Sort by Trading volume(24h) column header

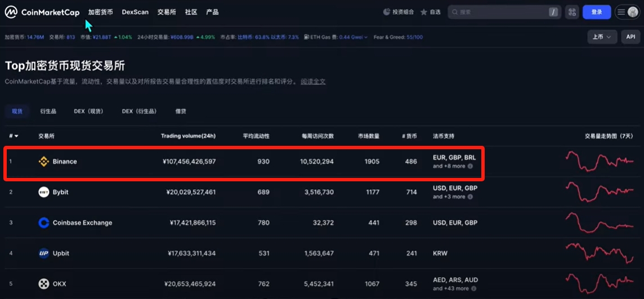tap(188, 136)
